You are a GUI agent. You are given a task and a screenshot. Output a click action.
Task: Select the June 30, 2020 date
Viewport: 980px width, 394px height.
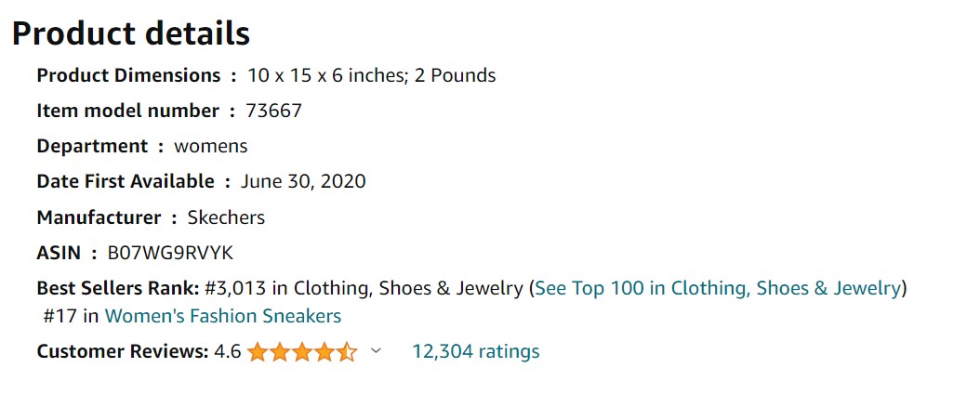click(x=303, y=181)
